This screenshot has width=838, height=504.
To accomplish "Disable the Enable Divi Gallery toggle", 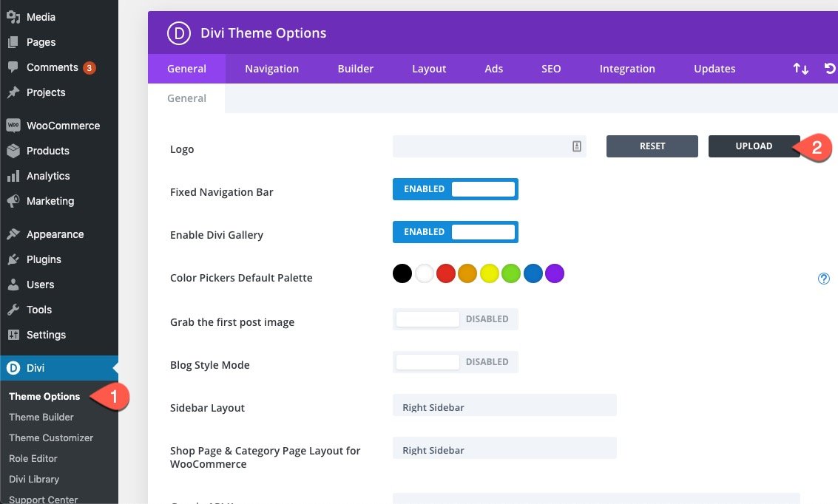I will click(456, 232).
